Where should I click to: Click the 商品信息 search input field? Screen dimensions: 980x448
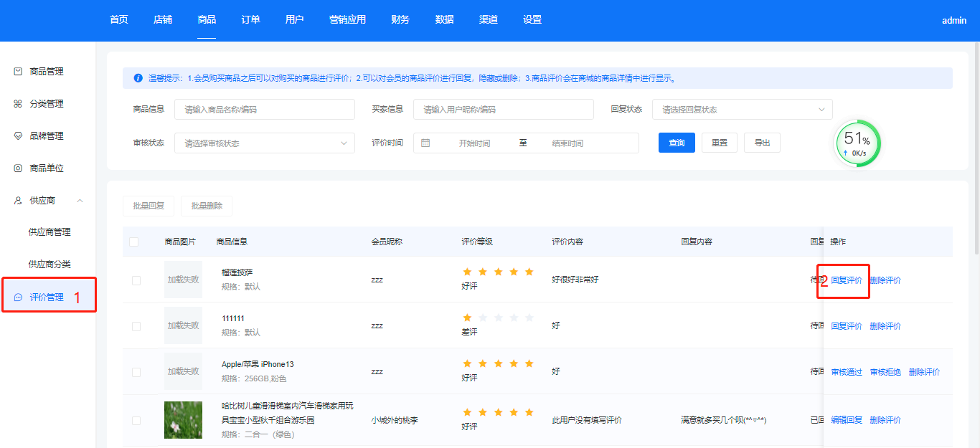pos(264,110)
